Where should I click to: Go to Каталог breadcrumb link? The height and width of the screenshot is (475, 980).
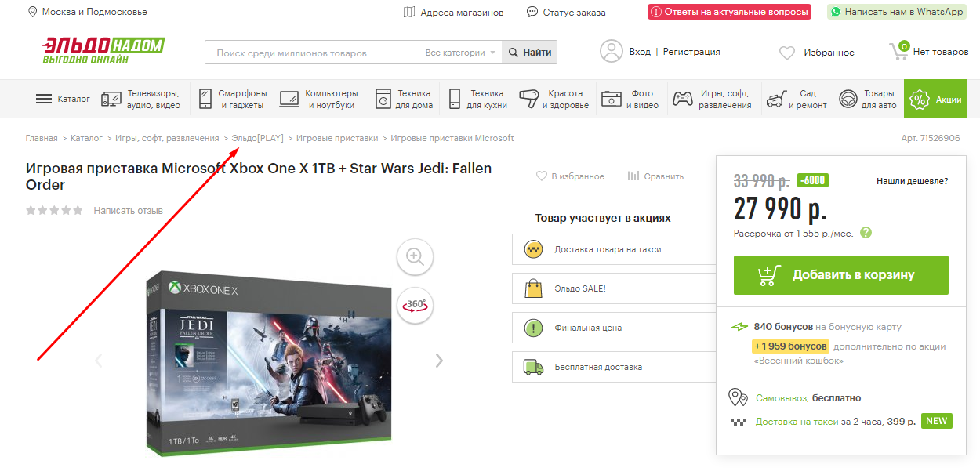coord(86,138)
